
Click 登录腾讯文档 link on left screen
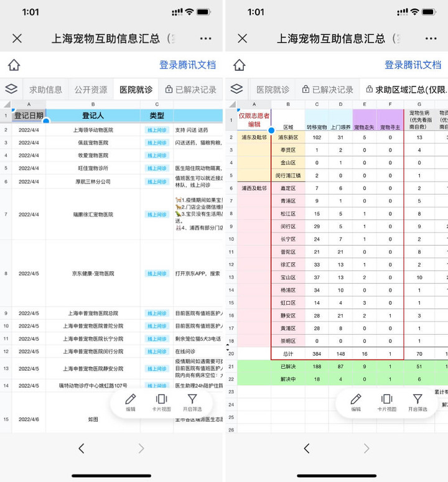187,65
